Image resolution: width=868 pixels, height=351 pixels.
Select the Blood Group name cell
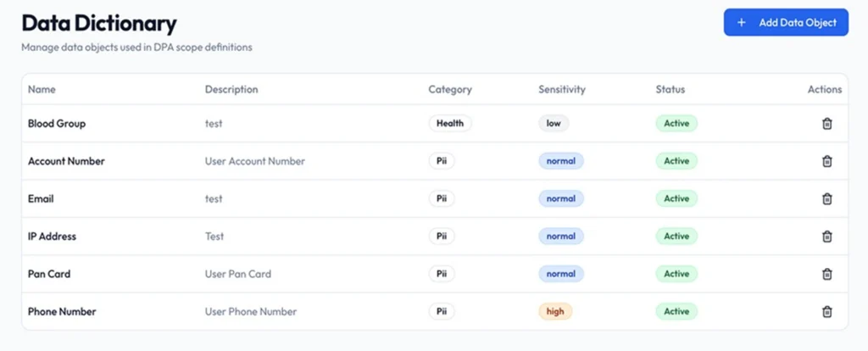57,124
